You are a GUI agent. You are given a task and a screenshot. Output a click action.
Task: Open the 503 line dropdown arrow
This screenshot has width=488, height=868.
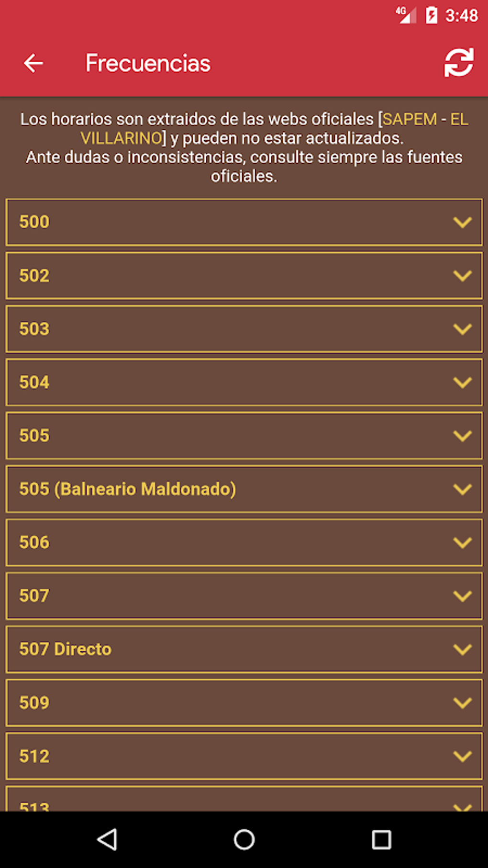coord(462,329)
